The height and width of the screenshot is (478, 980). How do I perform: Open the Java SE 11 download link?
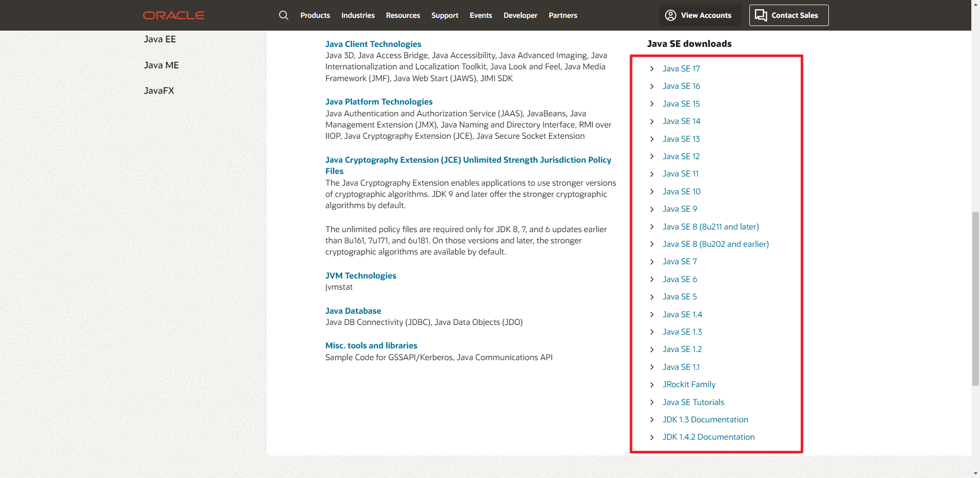(680, 173)
